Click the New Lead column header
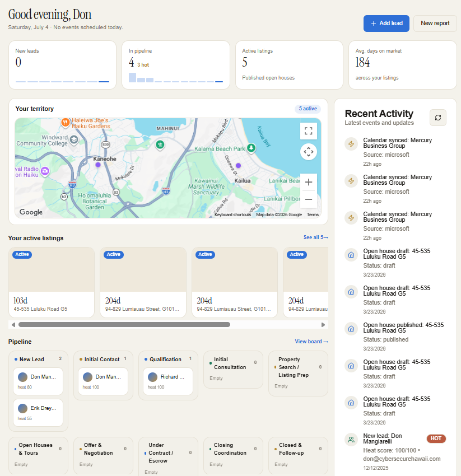 [x=38, y=359]
